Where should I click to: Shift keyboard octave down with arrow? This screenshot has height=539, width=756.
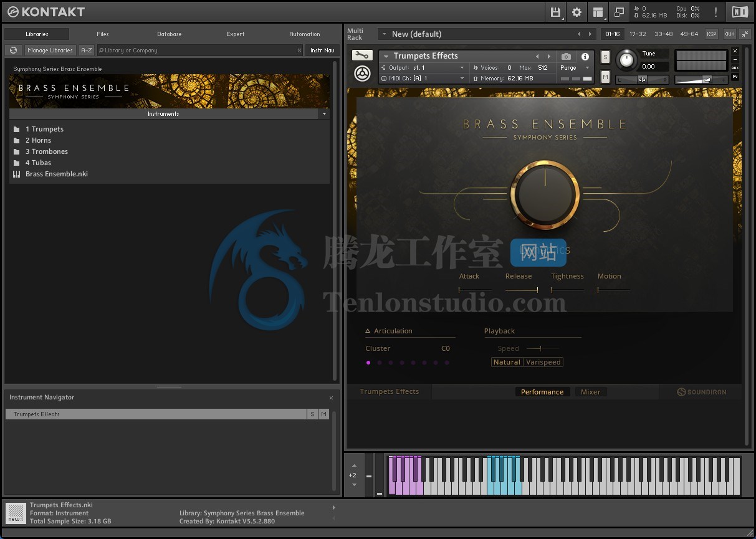(354, 485)
